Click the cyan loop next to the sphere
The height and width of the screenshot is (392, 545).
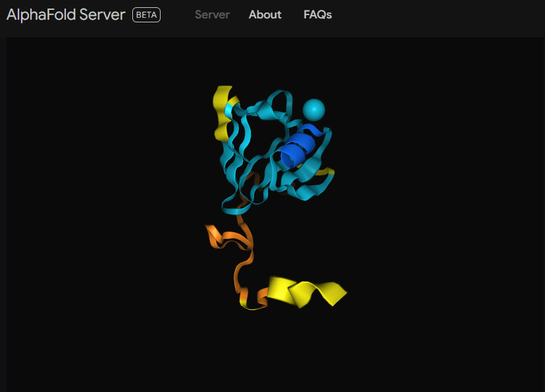(x=279, y=107)
